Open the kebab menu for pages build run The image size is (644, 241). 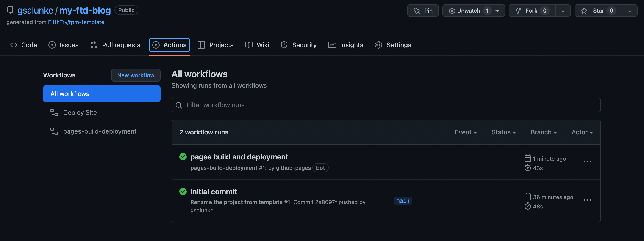(x=587, y=162)
